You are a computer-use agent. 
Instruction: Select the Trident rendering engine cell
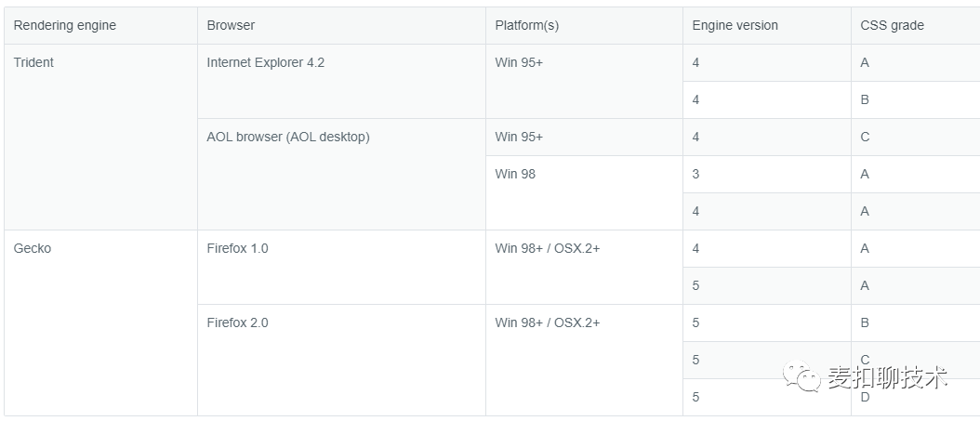coord(100,137)
